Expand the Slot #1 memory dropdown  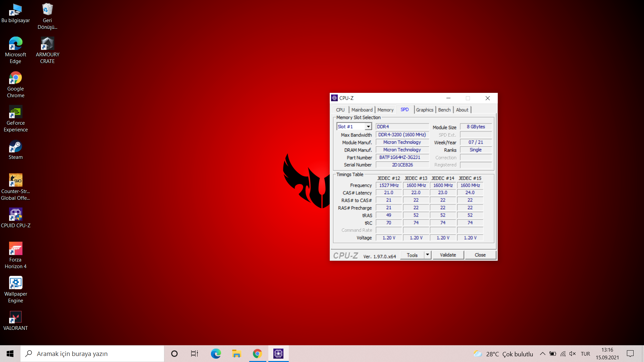pos(368,127)
